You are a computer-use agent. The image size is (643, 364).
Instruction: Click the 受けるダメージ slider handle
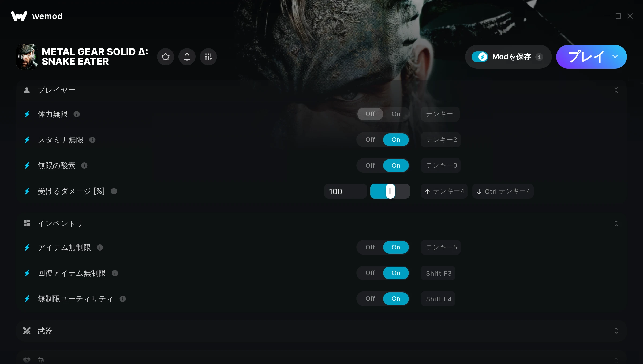tap(390, 191)
